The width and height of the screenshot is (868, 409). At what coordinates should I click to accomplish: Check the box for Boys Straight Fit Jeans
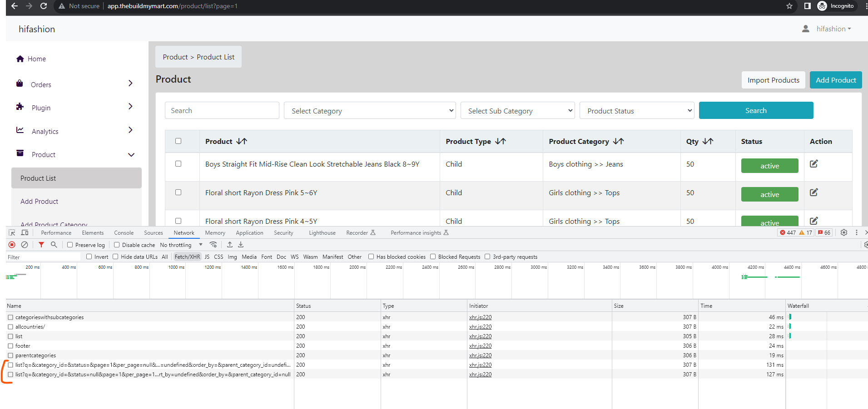point(179,164)
